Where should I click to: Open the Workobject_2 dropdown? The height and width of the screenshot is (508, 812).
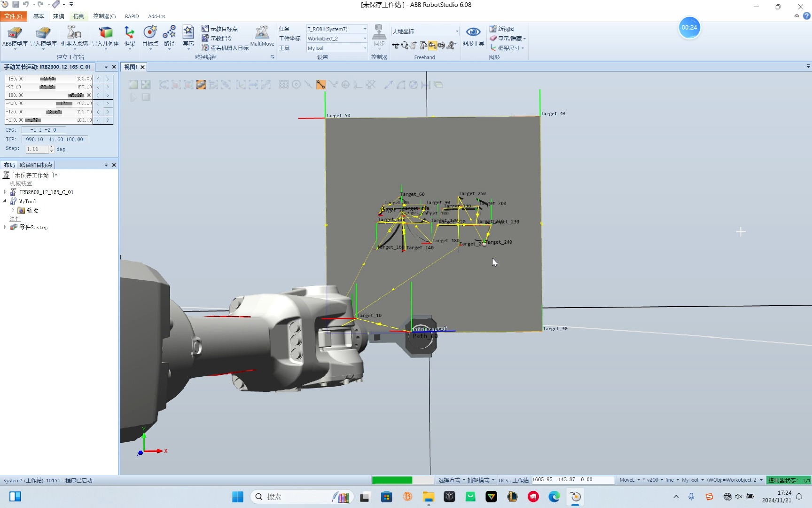tap(336, 38)
